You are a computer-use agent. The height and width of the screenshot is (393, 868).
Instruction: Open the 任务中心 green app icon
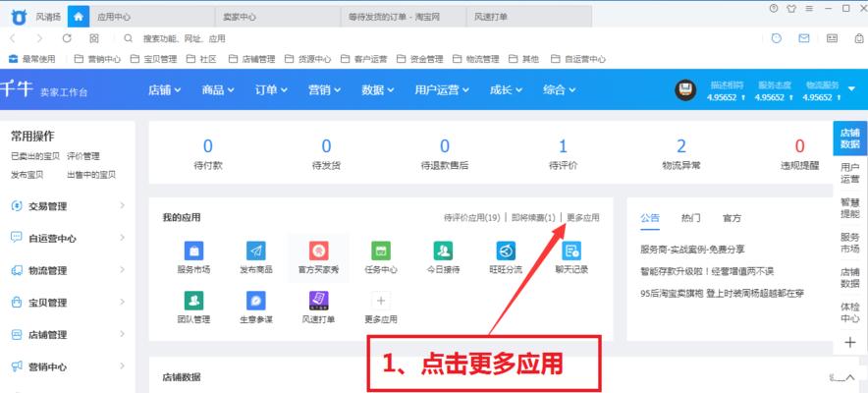tap(381, 251)
